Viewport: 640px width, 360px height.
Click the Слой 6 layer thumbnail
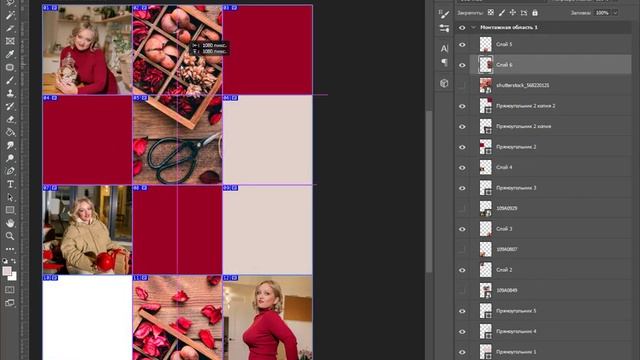coord(486,65)
